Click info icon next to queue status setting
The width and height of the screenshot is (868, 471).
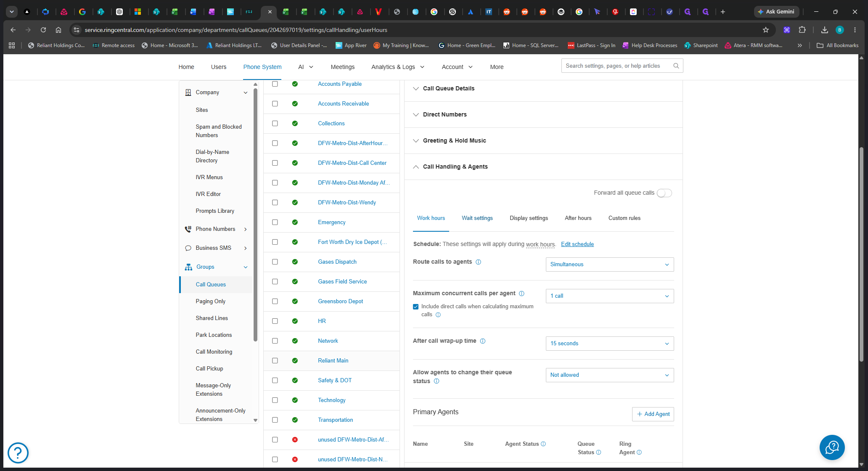coord(437,381)
